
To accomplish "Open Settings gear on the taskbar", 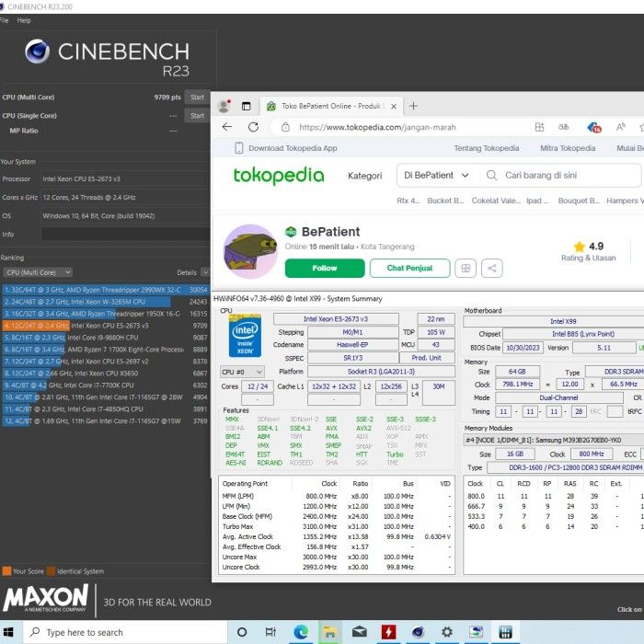I will point(447,632).
